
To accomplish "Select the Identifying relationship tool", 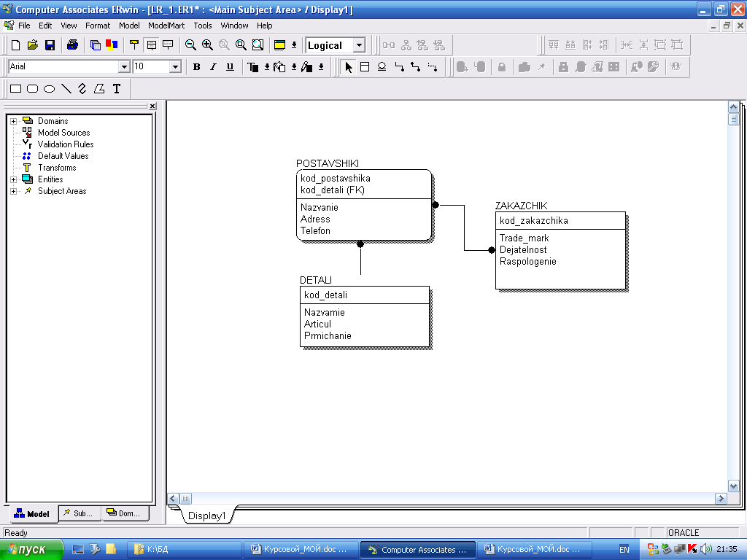I will [399, 67].
